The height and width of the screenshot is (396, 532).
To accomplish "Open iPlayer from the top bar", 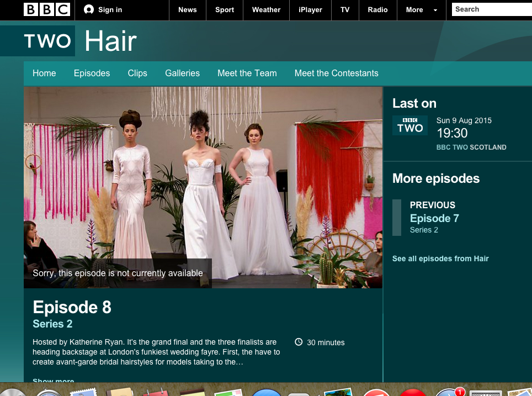I will coord(311,10).
